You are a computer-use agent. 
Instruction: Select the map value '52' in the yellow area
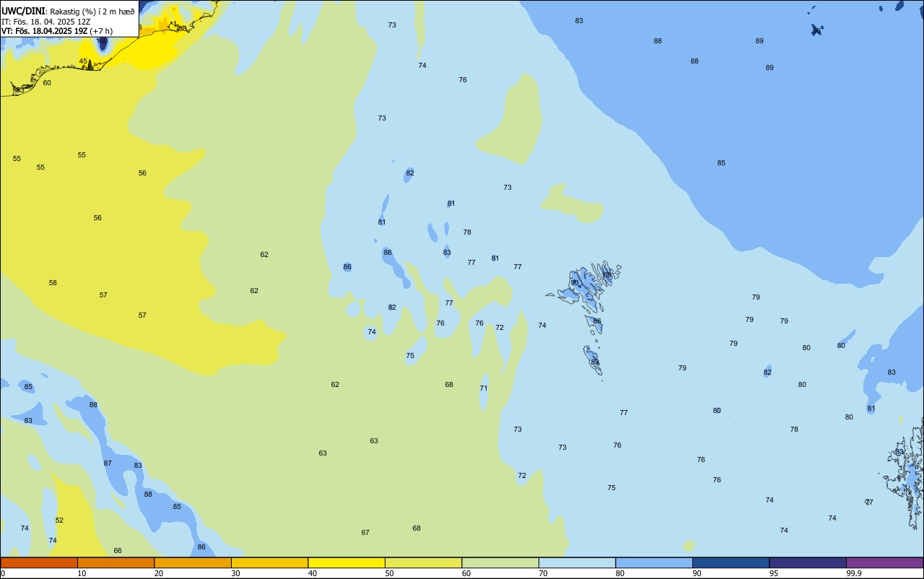point(59,521)
